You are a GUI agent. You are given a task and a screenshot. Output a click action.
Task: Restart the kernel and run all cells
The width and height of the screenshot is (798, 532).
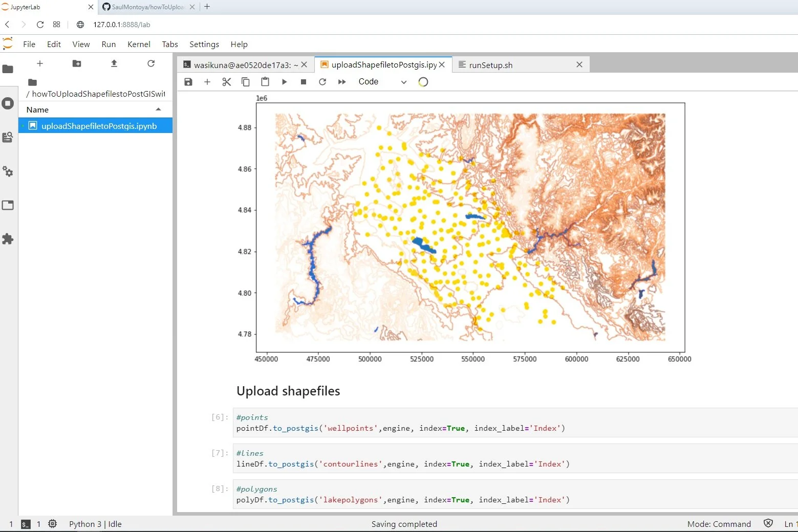(341, 82)
